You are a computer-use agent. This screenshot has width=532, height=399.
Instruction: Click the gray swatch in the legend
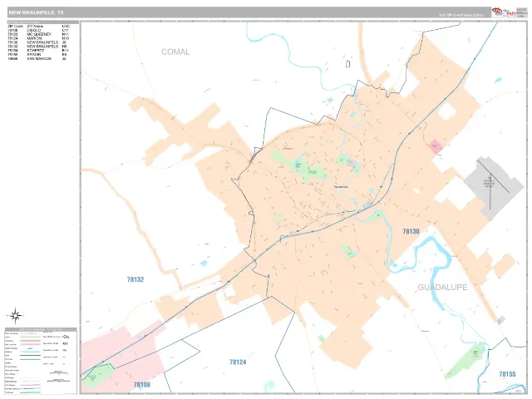point(30,344)
